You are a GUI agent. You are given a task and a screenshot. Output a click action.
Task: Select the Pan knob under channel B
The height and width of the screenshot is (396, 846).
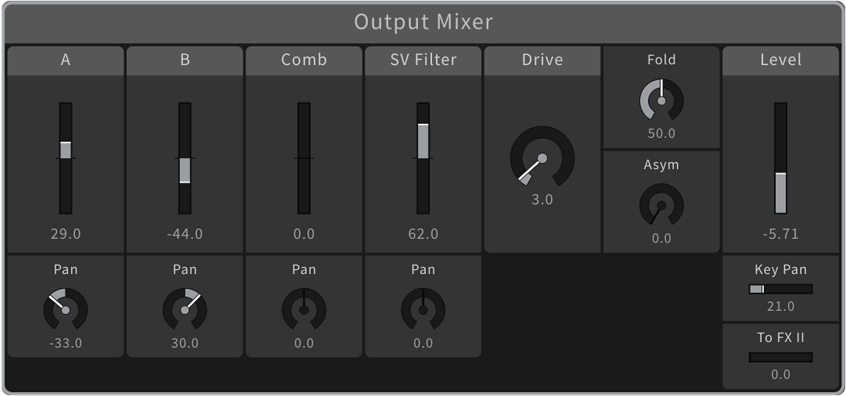pyautogui.click(x=185, y=310)
